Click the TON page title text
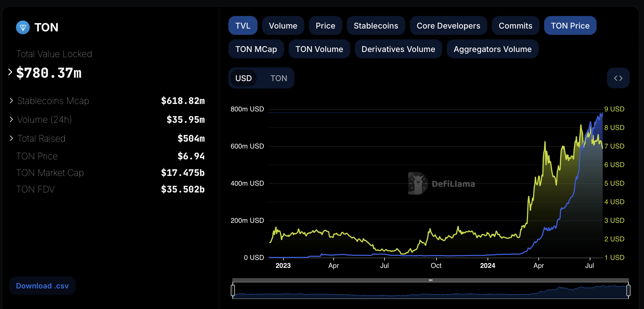This screenshot has width=644, height=309. [x=46, y=27]
